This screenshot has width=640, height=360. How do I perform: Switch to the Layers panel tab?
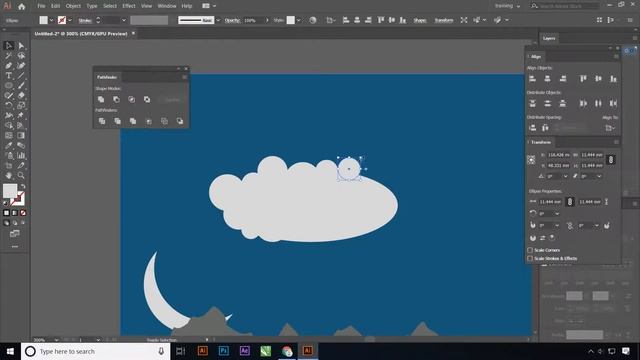coord(549,38)
